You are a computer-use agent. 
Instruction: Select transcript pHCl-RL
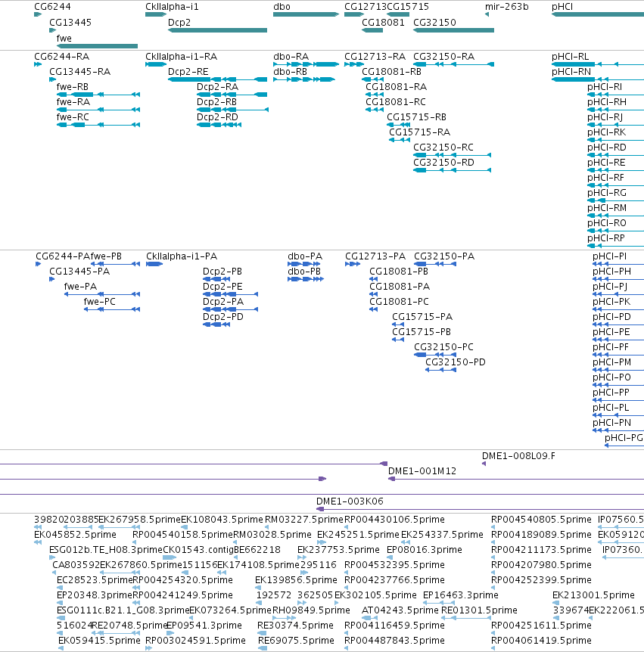[x=570, y=57]
